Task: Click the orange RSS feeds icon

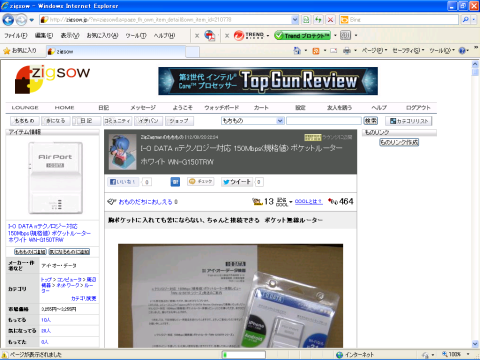Action: [x=316, y=51]
